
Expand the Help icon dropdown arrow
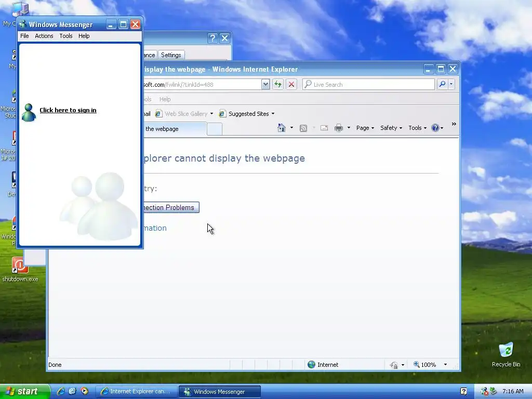click(x=442, y=128)
